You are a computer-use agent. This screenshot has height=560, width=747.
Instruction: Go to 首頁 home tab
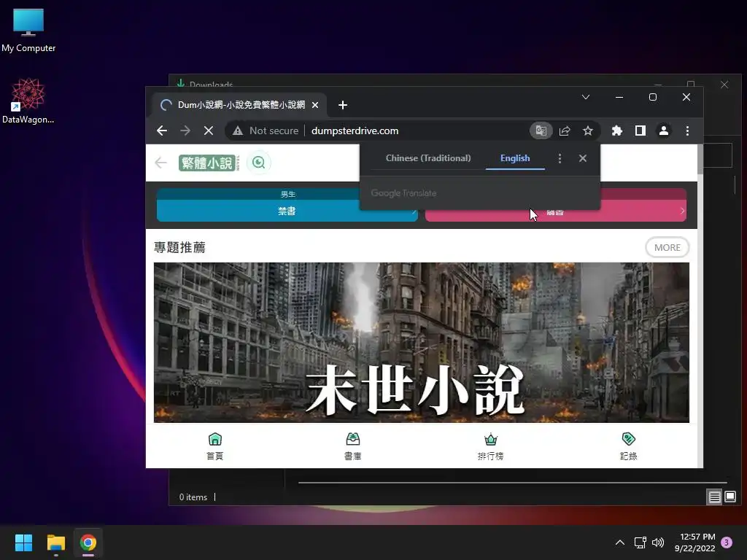click(215, 446)
